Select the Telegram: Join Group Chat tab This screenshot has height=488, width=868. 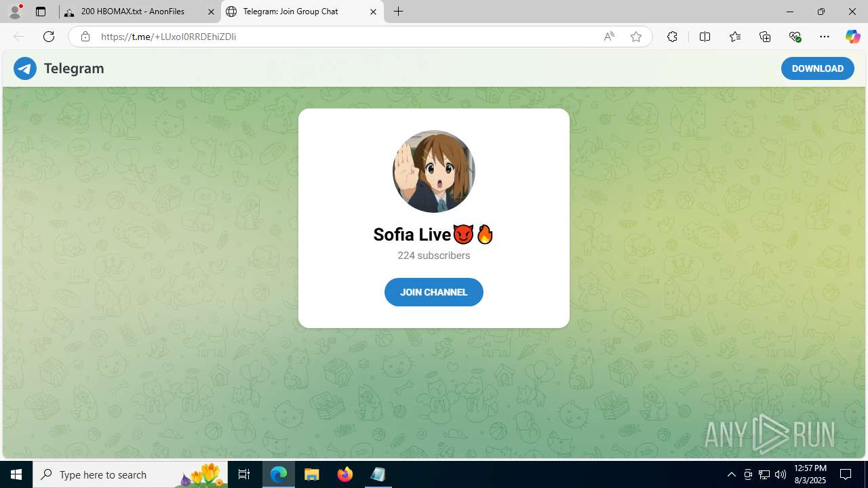(302, 12)
